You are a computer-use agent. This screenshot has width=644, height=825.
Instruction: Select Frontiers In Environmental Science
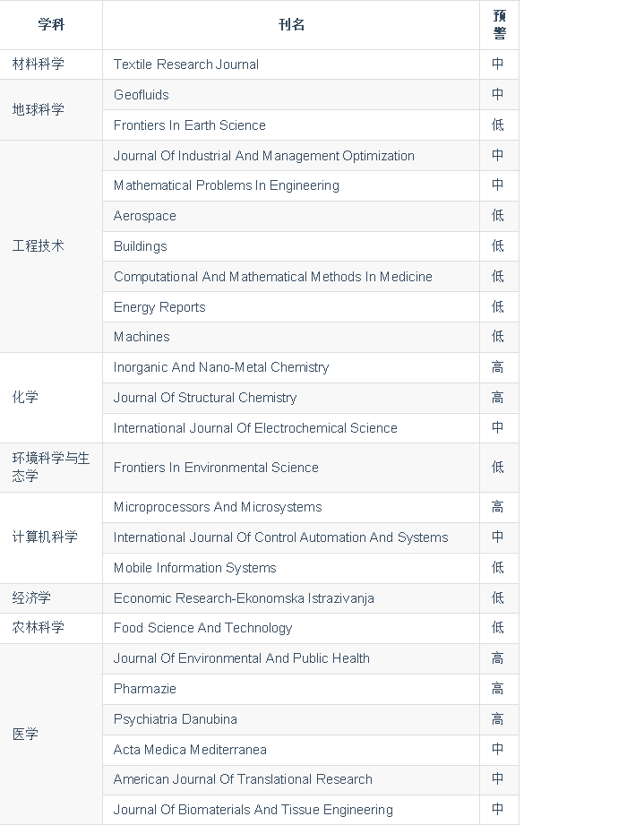click(216, 468)
